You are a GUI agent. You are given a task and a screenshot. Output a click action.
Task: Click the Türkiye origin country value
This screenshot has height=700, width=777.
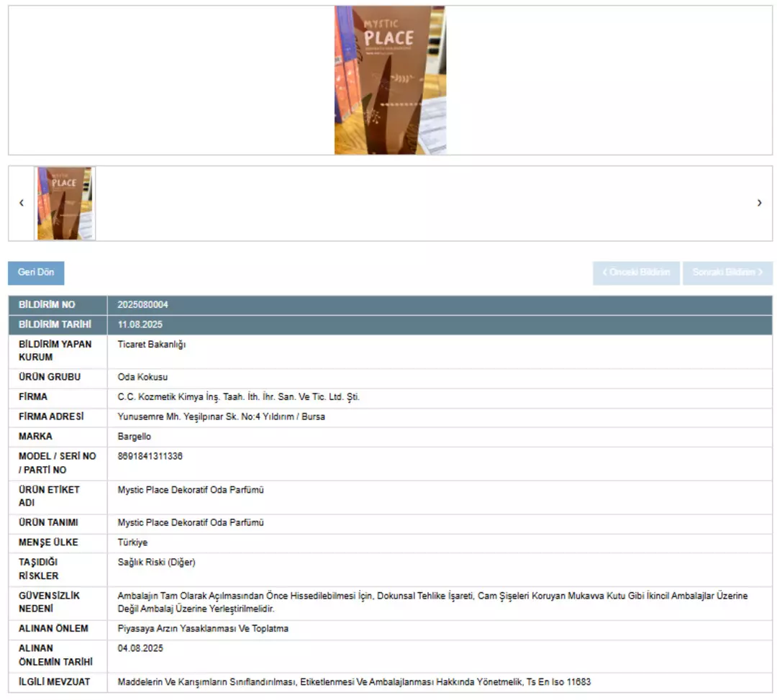[x=132, y=542]
